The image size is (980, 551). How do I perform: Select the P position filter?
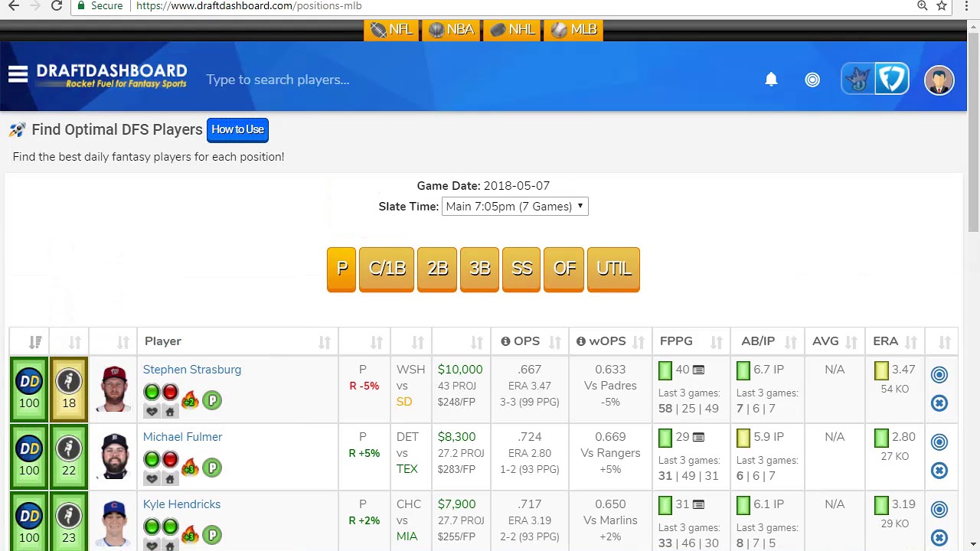tap(341, 269)
